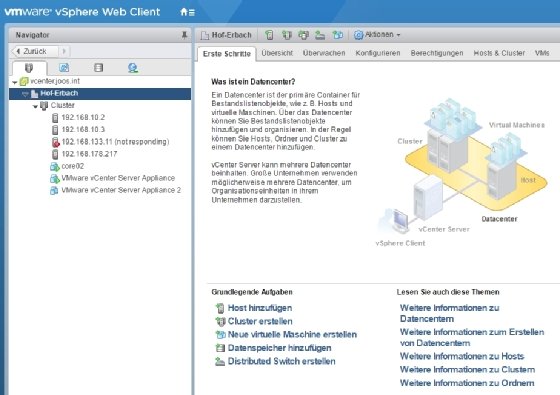Switch to VMs and Templates navigator tab

pyautogui.click(x=64, y=68)
